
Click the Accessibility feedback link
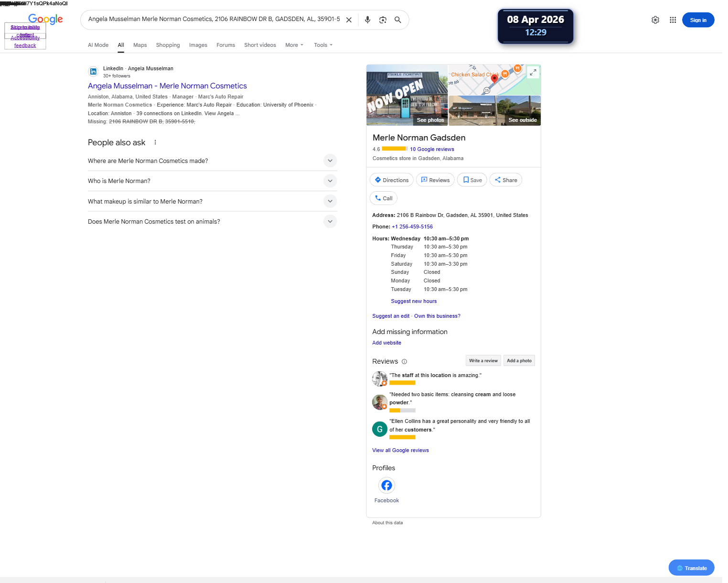(25, 42)
